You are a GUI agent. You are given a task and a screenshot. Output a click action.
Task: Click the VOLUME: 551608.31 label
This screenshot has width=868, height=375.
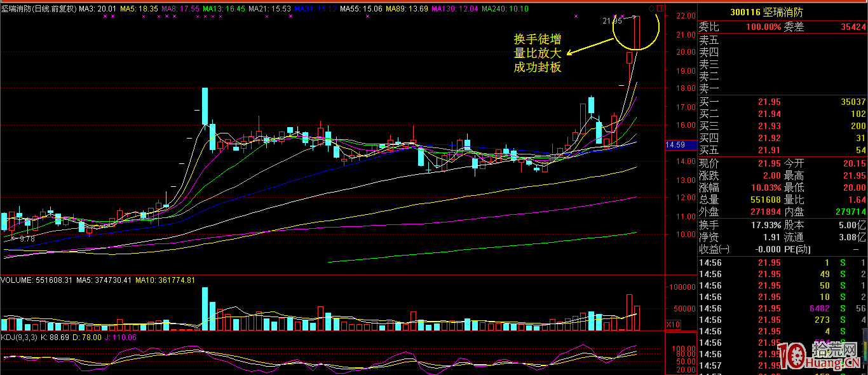pyautogui.click(x=36, y=280)
